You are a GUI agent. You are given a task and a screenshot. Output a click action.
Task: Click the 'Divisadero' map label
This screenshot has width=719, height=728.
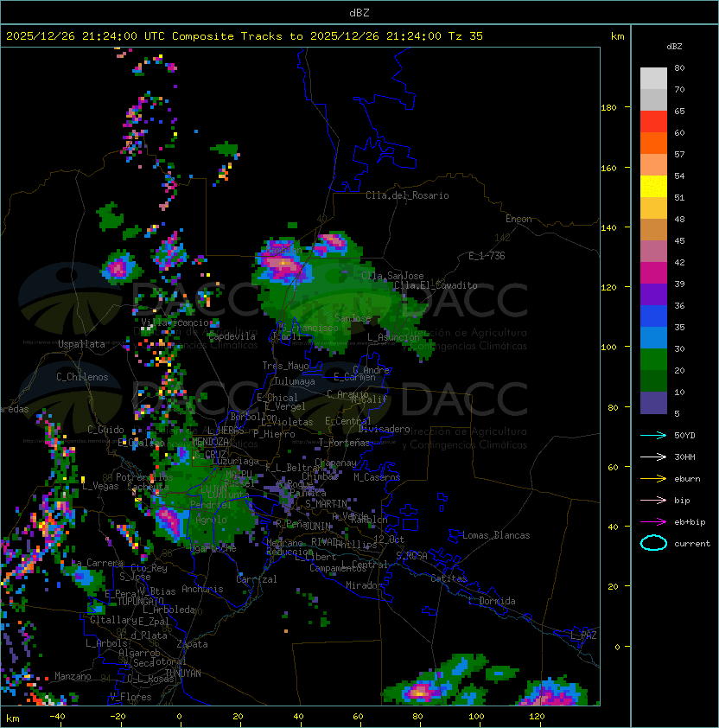385,429
